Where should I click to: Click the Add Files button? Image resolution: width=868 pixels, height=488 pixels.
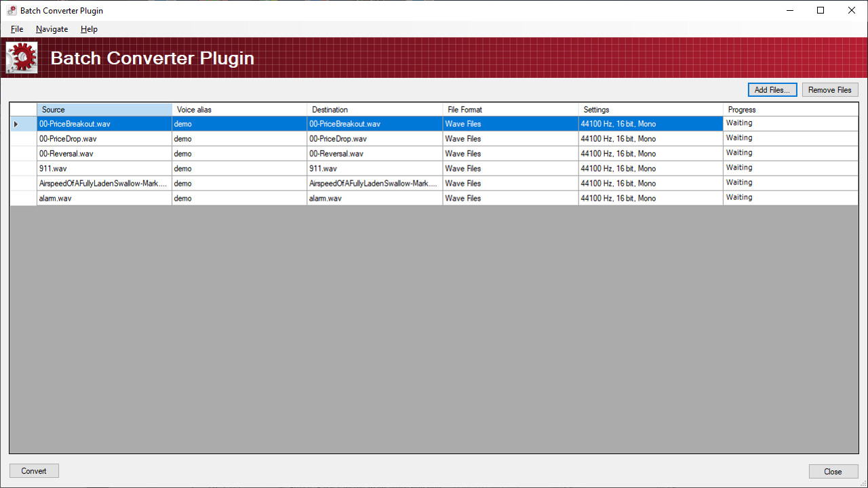coord(772,89)
